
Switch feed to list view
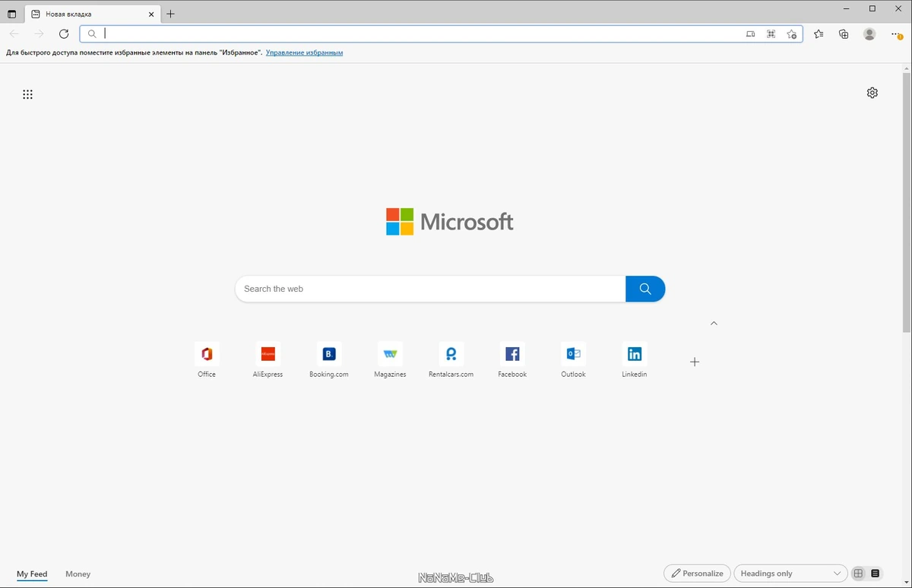(876, 574)
